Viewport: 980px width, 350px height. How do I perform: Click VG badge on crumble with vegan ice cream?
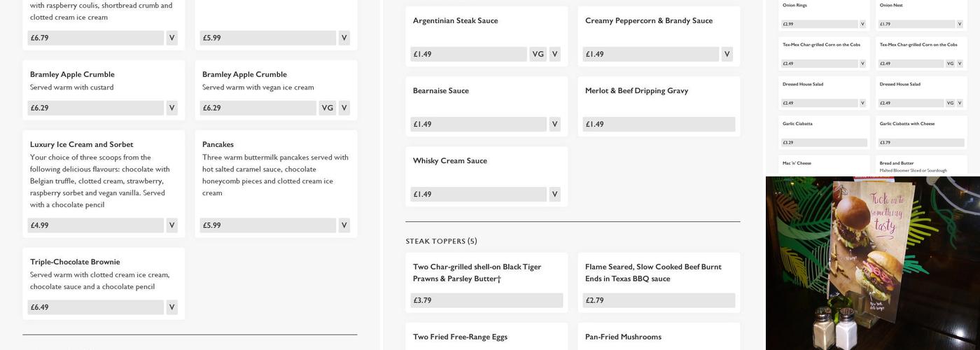pos(327,108)
